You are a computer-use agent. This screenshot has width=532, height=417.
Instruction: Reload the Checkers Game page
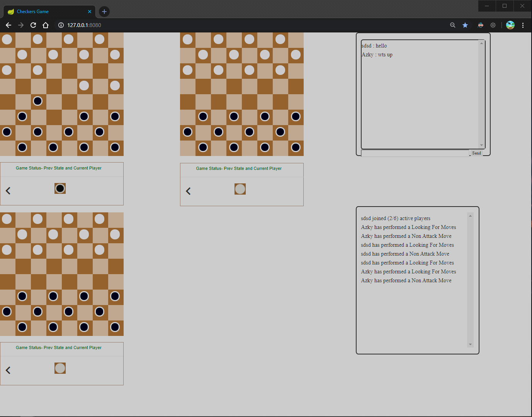tap(33, 25)
